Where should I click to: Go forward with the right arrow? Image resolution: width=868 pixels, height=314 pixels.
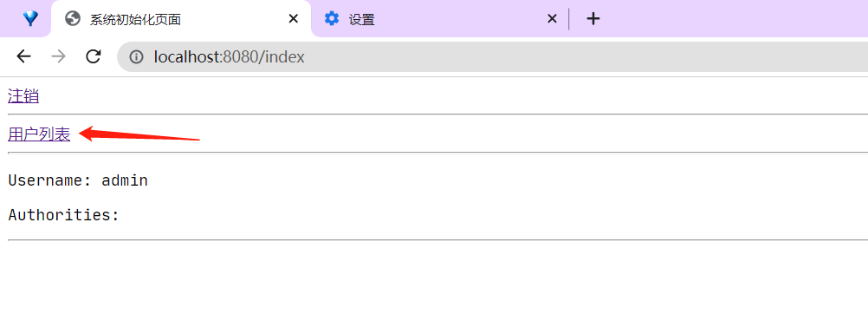click(x=58, y=56)
